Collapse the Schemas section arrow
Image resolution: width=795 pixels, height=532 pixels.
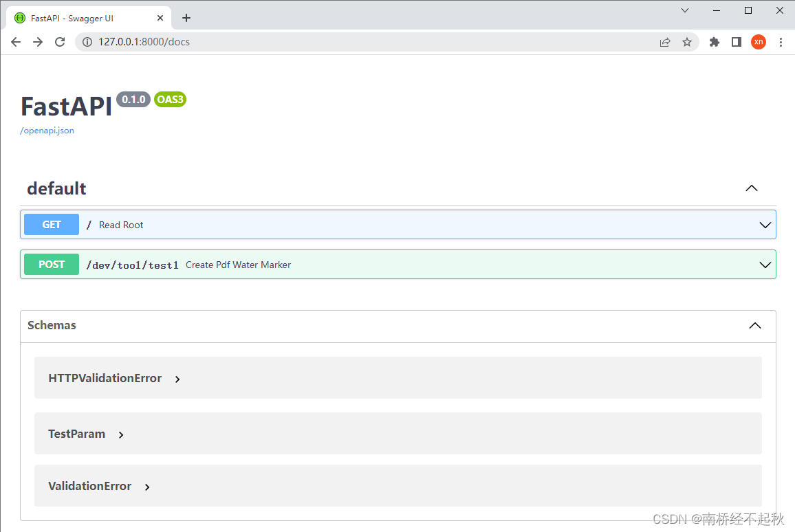(x=755, y=326)
